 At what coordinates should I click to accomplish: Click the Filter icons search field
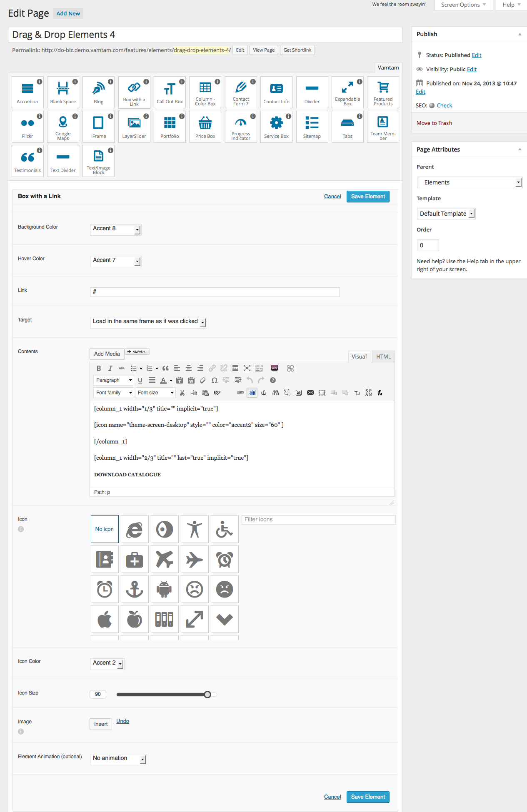pyautogui.click(x=318, y=520)
